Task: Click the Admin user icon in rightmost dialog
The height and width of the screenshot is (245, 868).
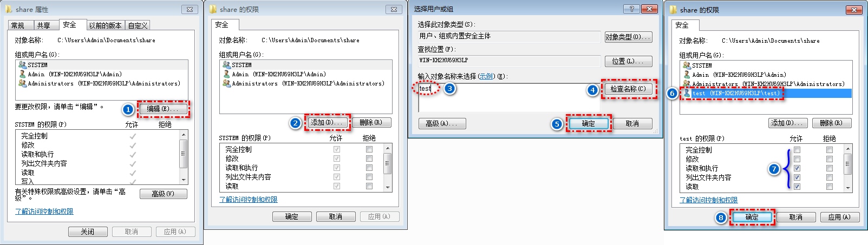Action: 687,75
